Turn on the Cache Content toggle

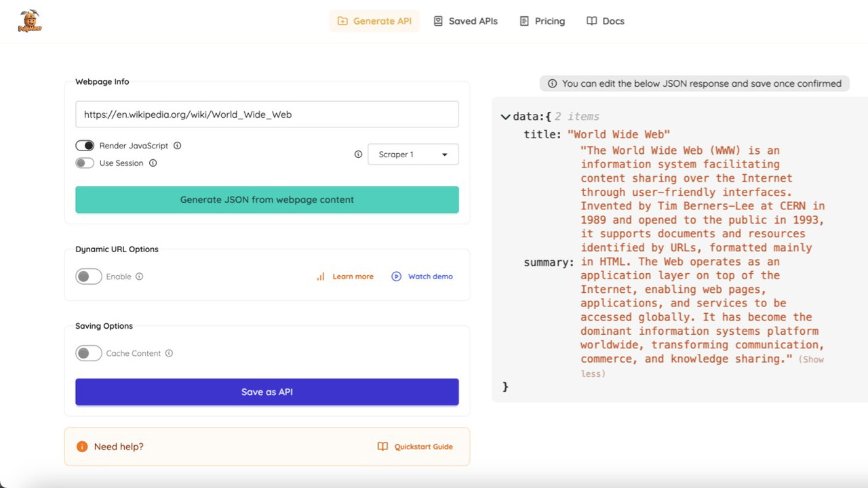pos(88,353)
